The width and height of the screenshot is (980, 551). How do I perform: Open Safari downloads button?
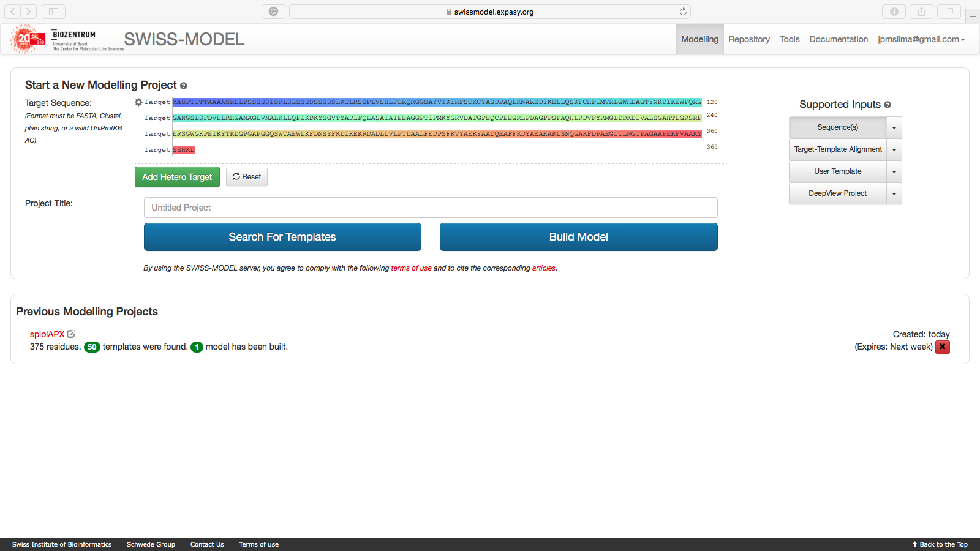894,12
